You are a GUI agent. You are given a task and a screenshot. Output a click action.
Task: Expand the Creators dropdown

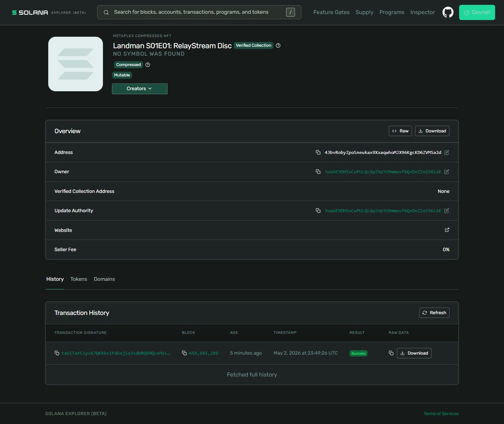pos(139,89)
